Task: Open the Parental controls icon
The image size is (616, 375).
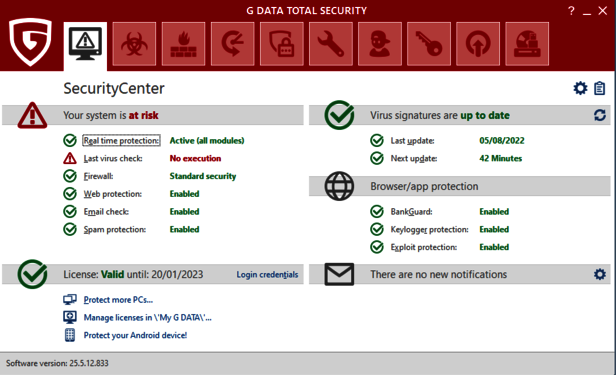Action: click(380, 44)
